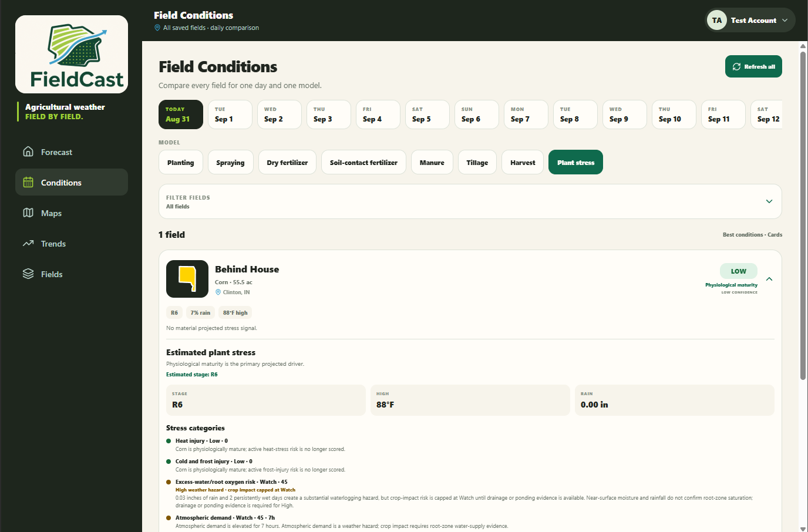
Task: Open Behind House field shape thumbnail
Action: point(187,279)
